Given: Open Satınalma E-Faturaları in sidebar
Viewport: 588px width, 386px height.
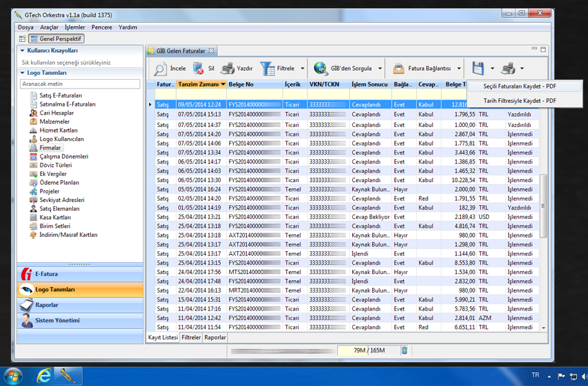Looking at the screenshot, I should pyautogui.click(x=67, y=104).
